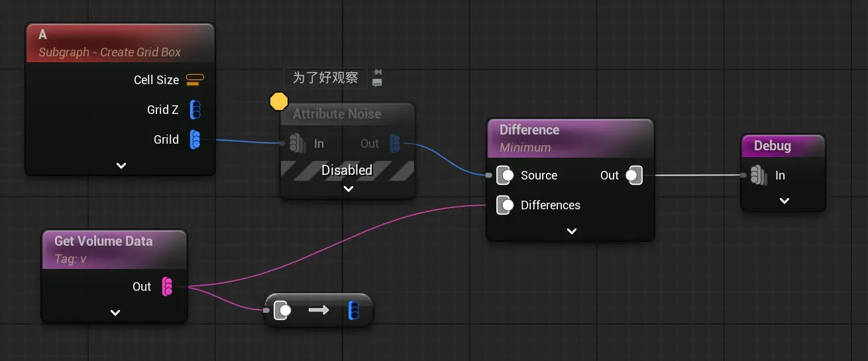Click the Grild output pin on node A

tap(195, 140)
